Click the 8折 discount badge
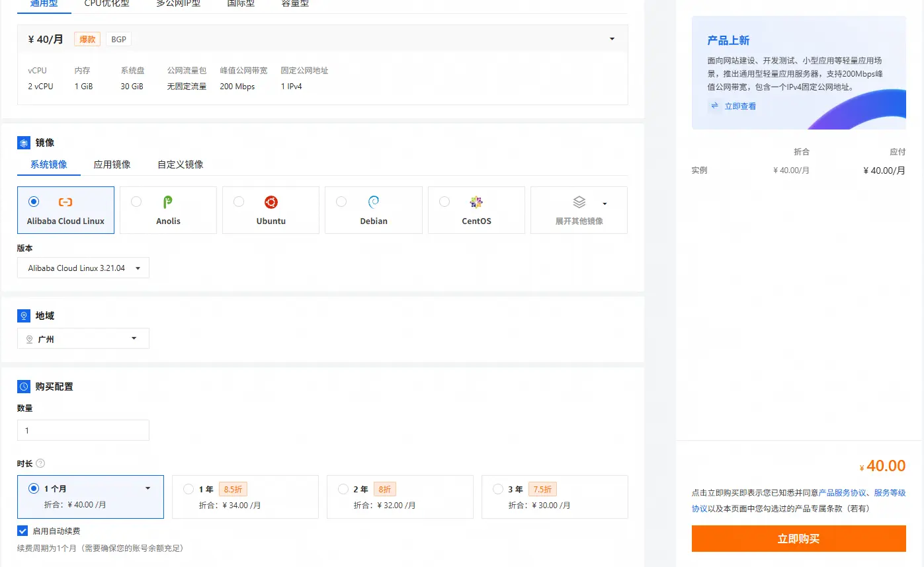Screen dimensions: 924x567 point(385,490)
